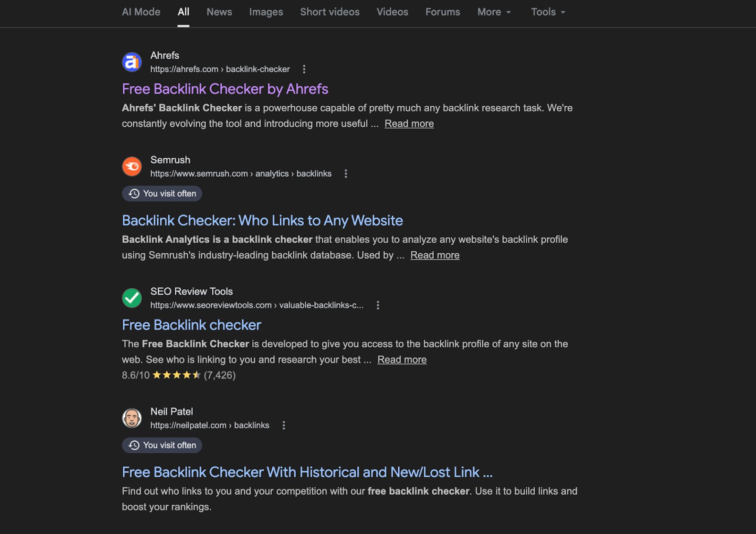Click the 'You visit often' chip under Semrush
The width and height of the screenshot is (756, 534).
pyautogui.click(x=162, y=193)
